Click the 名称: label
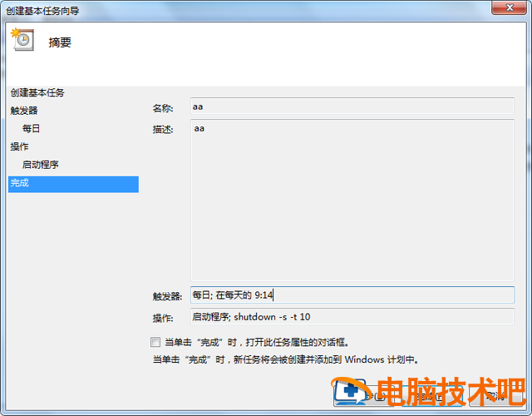Viewport: 532px width, 416px height. (x=163, y=108)
